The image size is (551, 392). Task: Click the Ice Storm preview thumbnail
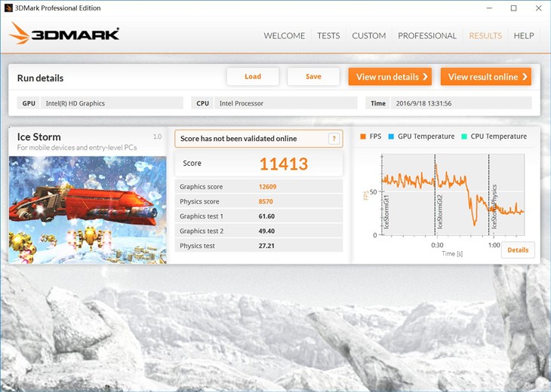click(x=88, y=210)
